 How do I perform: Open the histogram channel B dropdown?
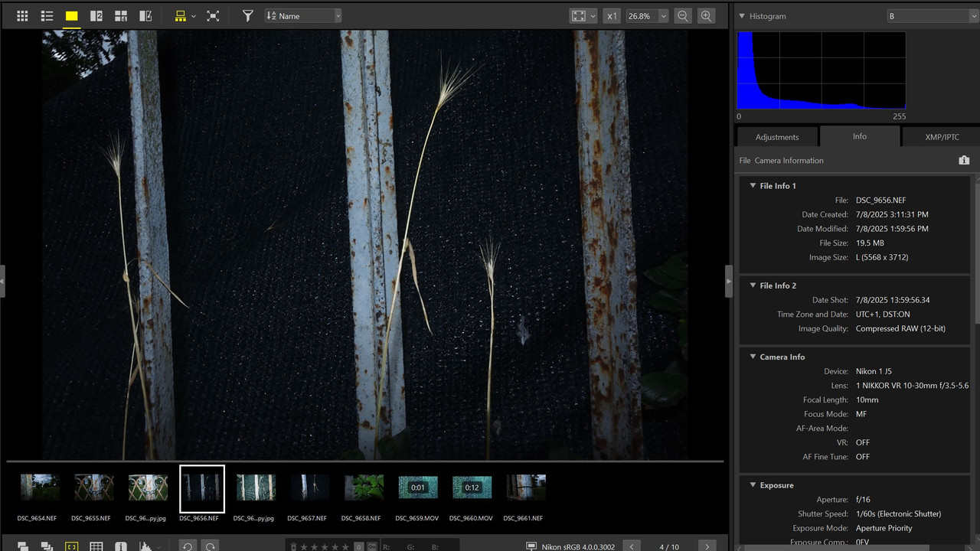coord(933,15)
